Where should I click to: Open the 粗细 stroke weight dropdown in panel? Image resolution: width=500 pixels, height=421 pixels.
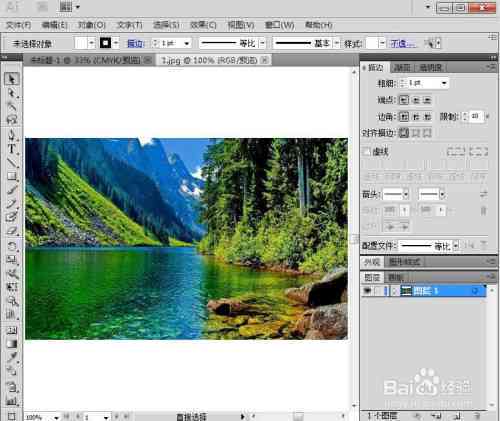click(444, 83)
